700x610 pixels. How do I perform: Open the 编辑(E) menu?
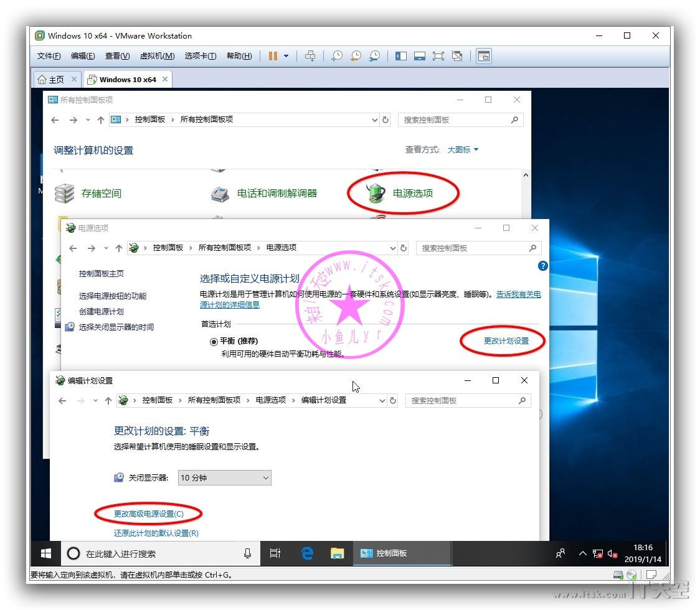(x=83, y=56)
